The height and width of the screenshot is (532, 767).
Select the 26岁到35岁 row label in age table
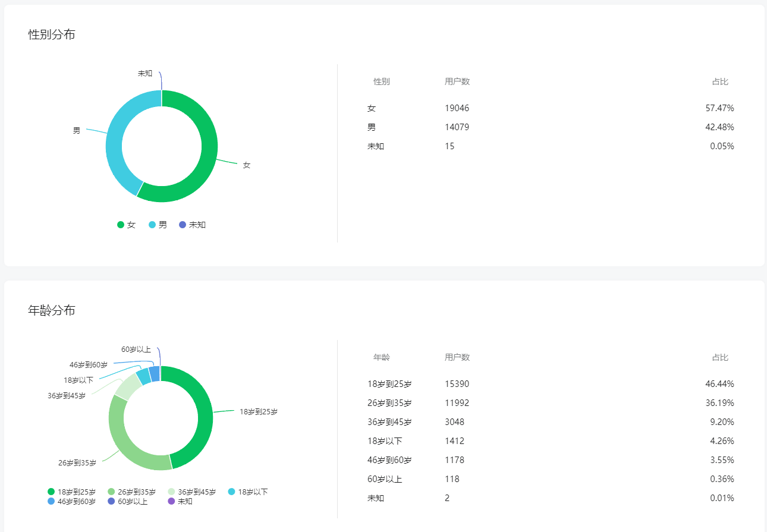(389, 403)
